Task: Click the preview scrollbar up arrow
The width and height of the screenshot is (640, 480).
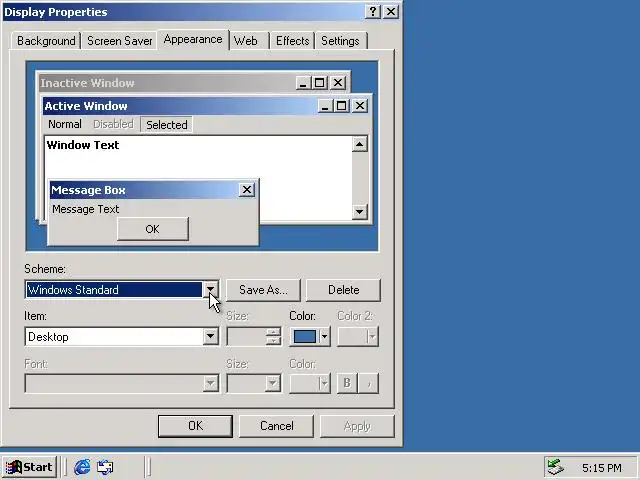Action: coord(360,144)
